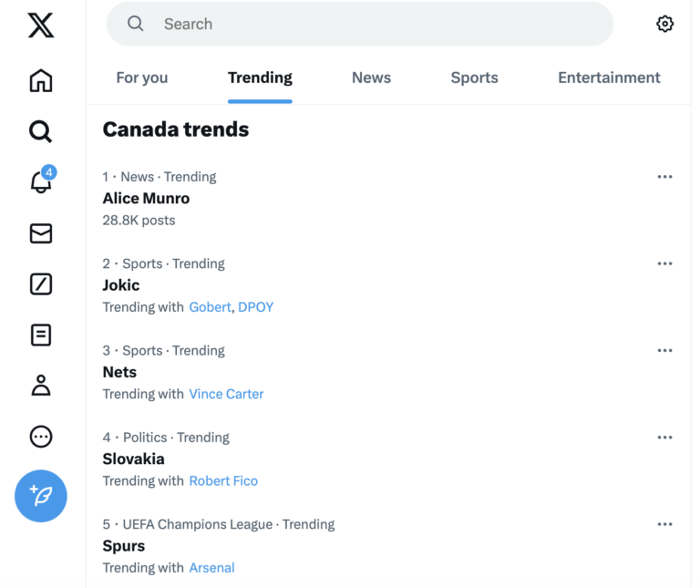The image size is (700, 588).
Task: Expand more options for Slovakia trend
Action: (x=665, y=438)
